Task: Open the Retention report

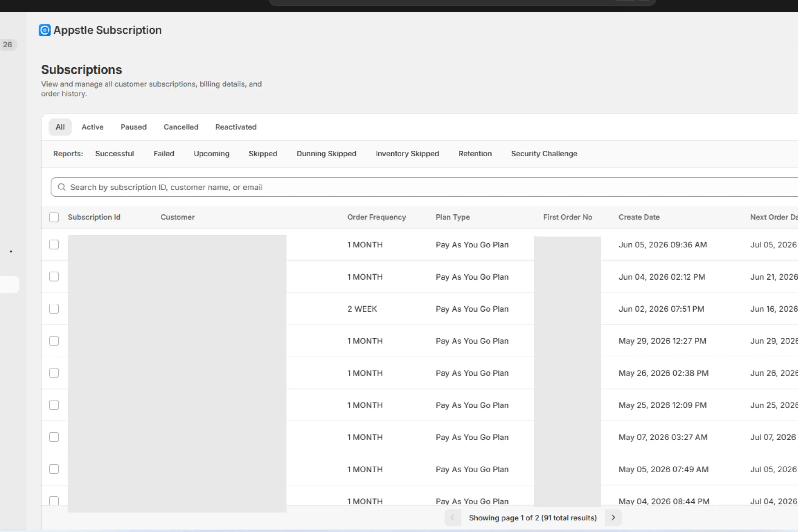Action: coord(475,154)
